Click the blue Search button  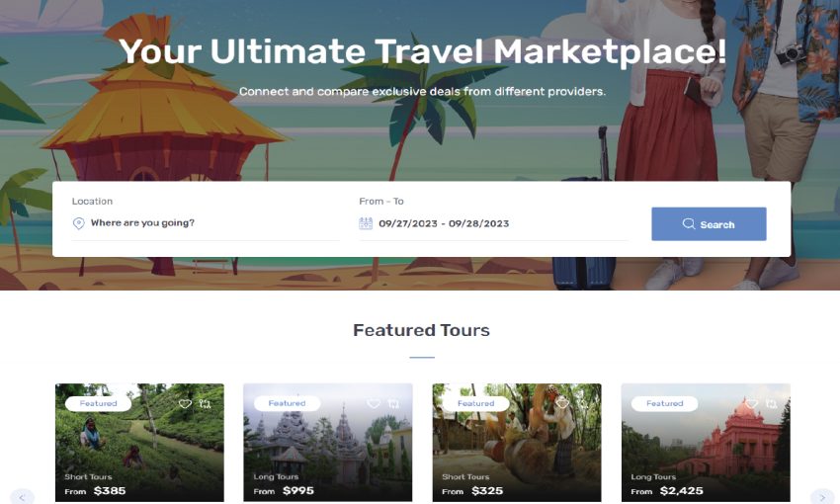point(709,224)
